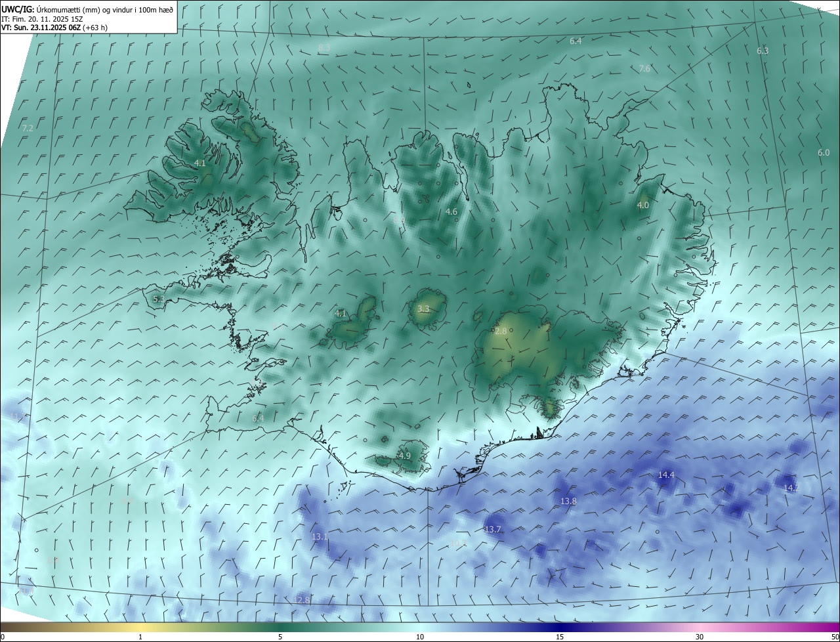Click the '5' tick on the colour scale
Screen dimensions: 840x642
coord(280,637)
